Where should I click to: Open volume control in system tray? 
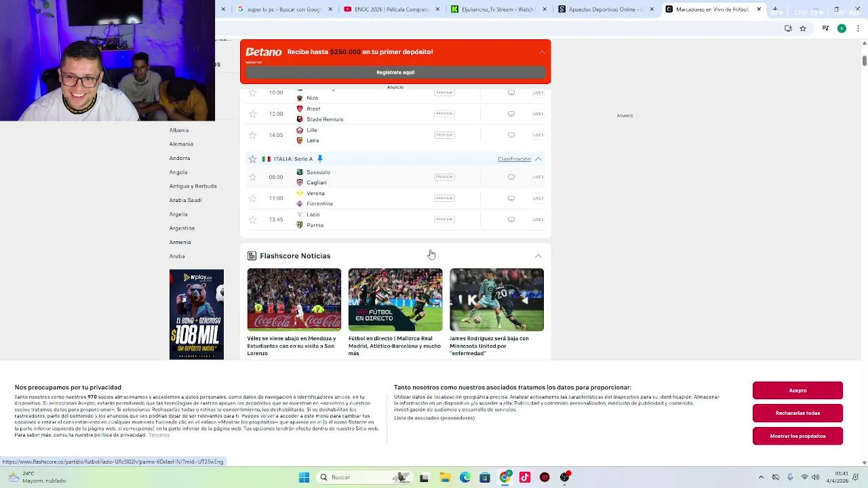point(815,477)
